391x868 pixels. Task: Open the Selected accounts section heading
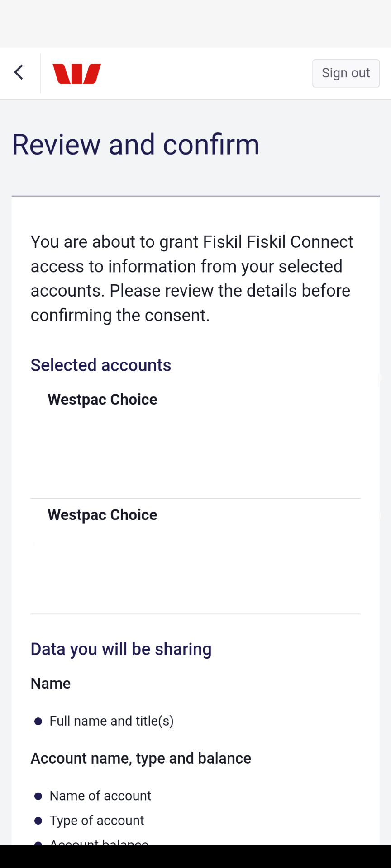tap(100, 365)
